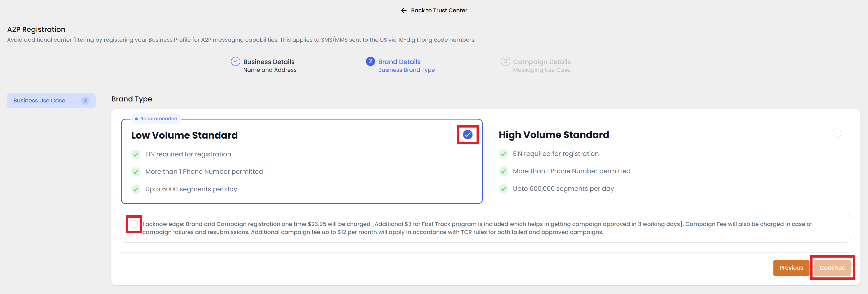Click the Low Volume EIN required checkmark icon
Image resolution: width=868 pixels, height=294 pixels.
coord(136,154)
